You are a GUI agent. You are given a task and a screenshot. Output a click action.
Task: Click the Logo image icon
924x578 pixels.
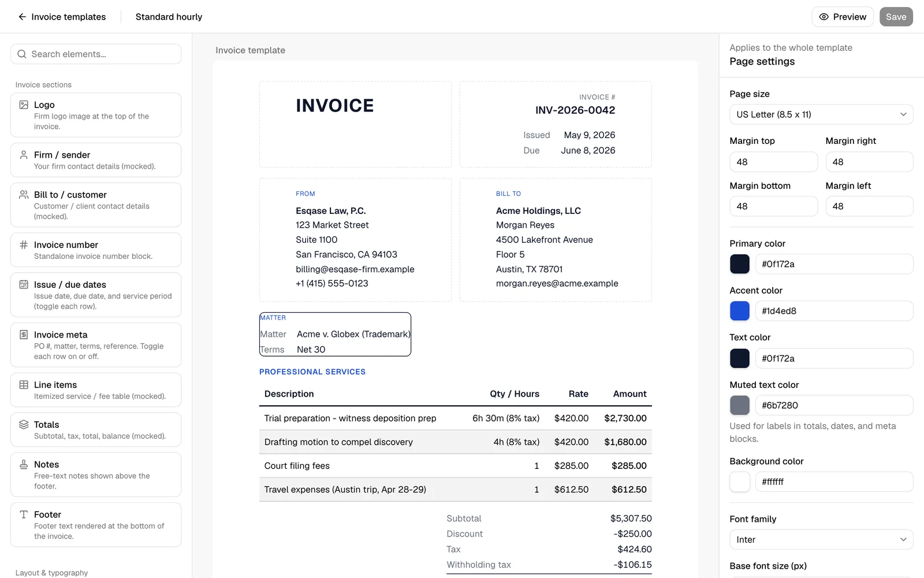tap(24, 105)
